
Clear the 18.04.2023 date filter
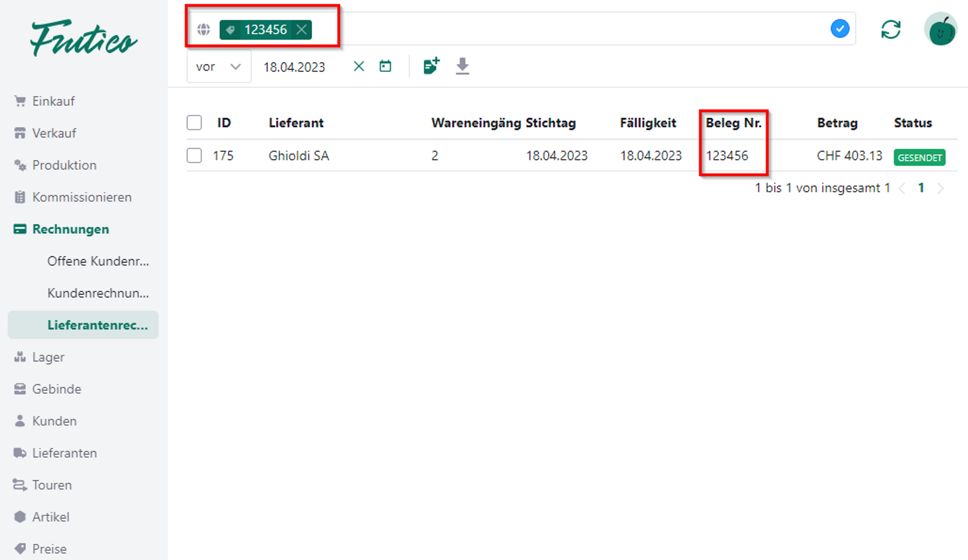pos(359,66)
